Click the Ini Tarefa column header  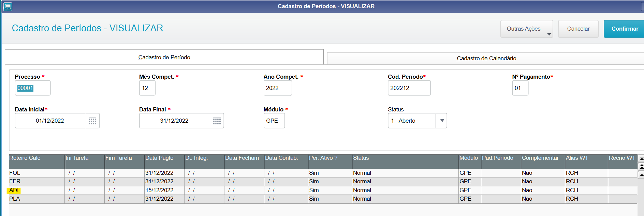[x=85, y=161]
